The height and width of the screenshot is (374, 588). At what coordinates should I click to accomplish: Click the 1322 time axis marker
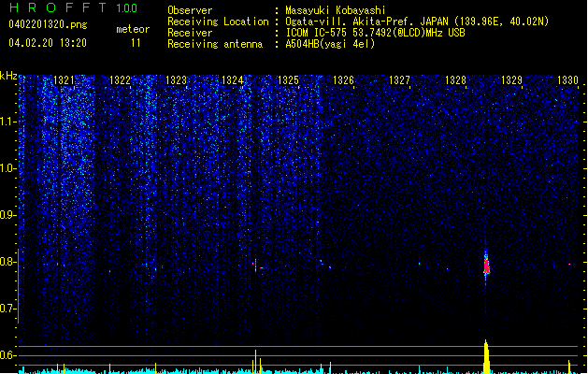[120, 80]
